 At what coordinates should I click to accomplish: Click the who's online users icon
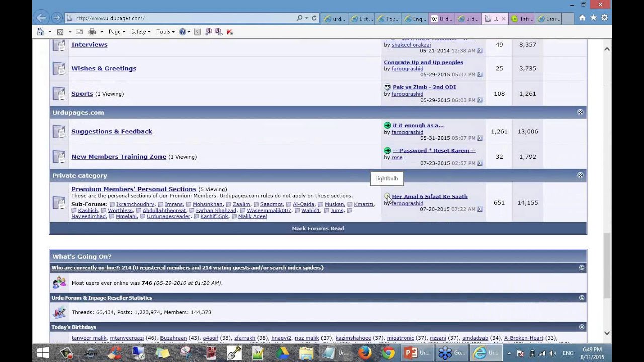[x=59, y=283]
